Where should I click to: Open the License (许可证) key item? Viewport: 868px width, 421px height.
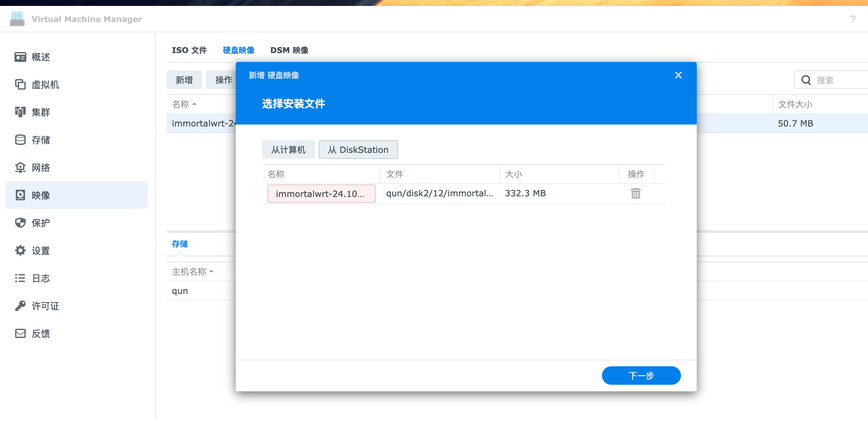(45, 306)
